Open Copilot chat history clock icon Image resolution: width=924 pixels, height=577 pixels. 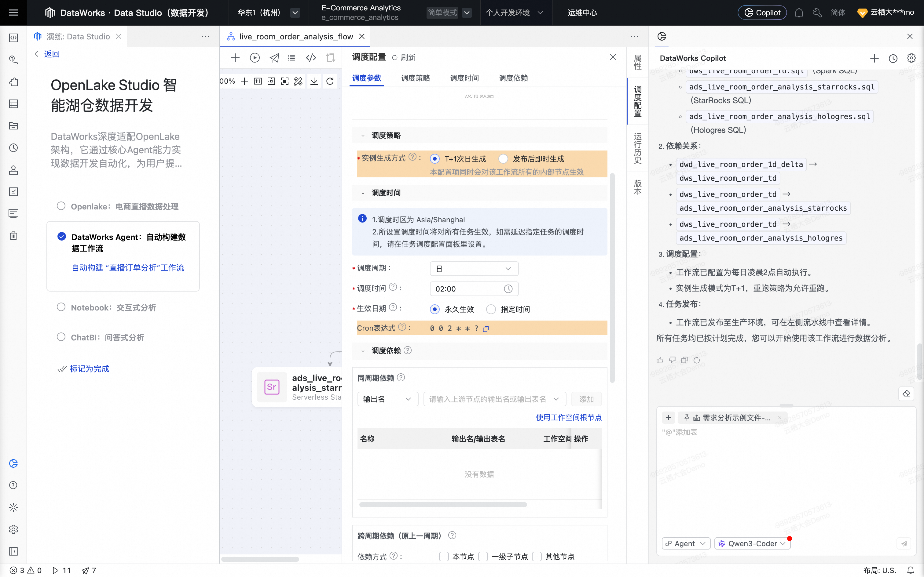pos(893,58)
